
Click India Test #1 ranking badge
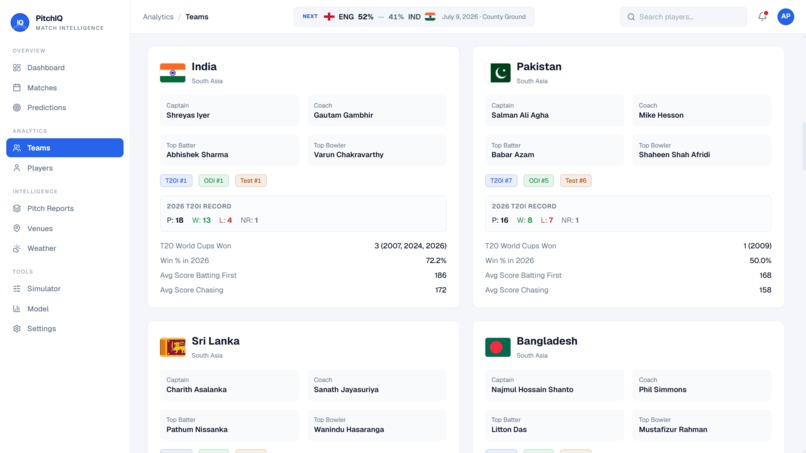coord(251,180)
